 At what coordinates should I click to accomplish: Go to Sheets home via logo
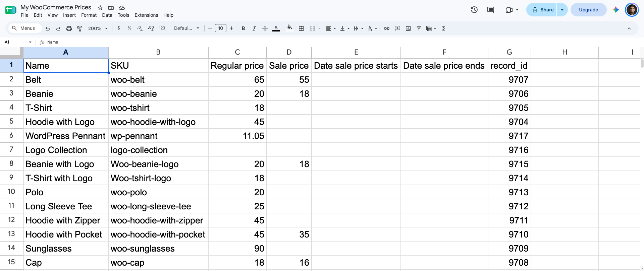coord(11,10)
